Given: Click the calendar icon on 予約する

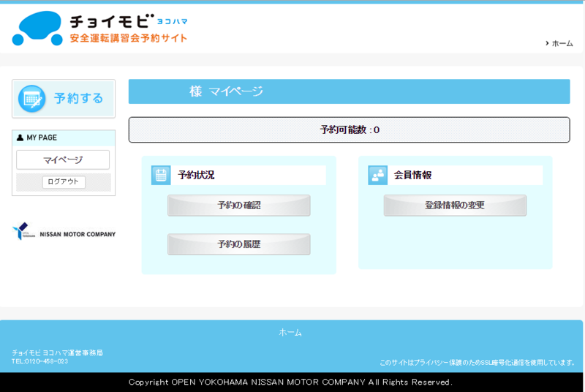Looking at the screenshot, I should pyautogui.click(x=31, y=99).
